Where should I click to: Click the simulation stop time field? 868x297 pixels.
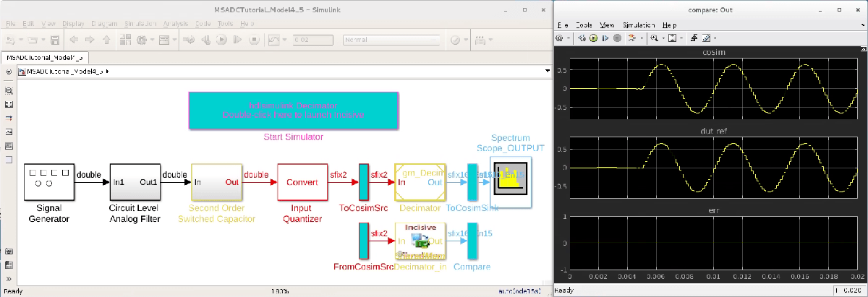pyautogui.click(x=313, y=40)
